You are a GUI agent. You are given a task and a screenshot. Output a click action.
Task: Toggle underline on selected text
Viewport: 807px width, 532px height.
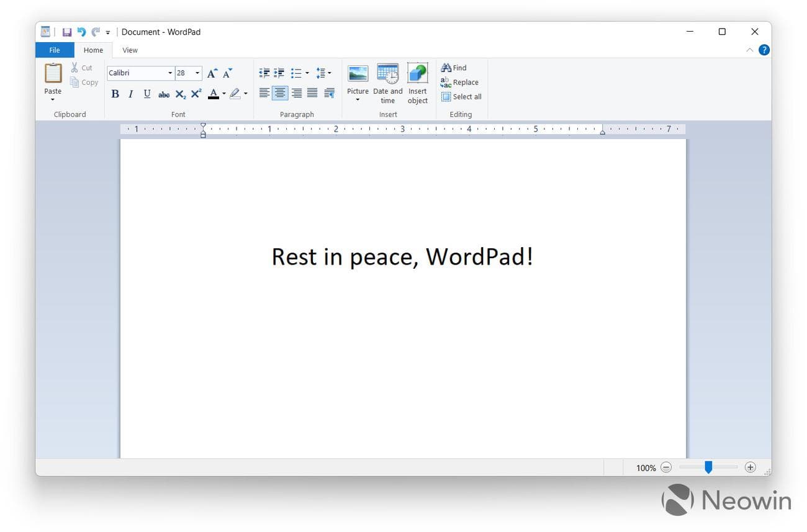[x=147, y=94]
